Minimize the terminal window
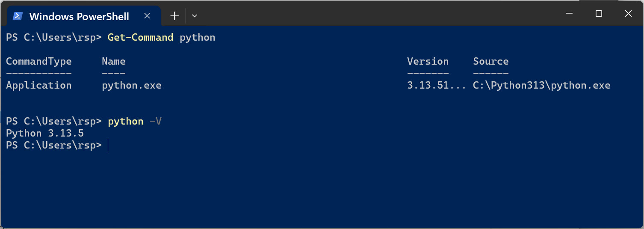644x229 pixels. tap(569, 14)
